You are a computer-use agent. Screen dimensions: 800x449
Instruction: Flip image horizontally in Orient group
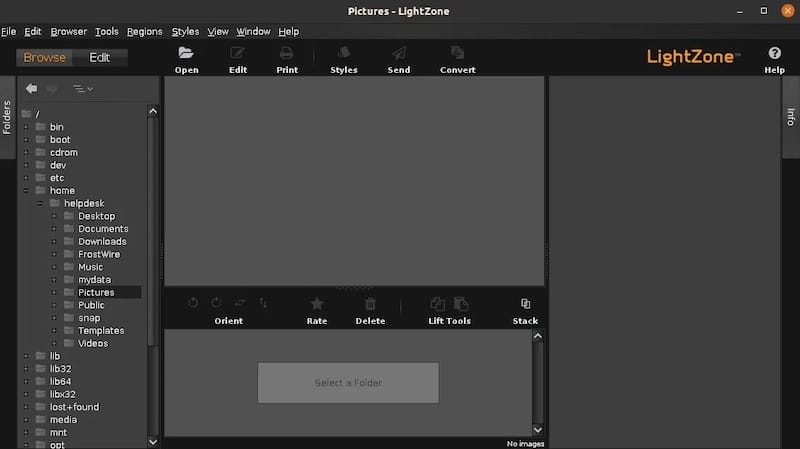click(240, 303)
